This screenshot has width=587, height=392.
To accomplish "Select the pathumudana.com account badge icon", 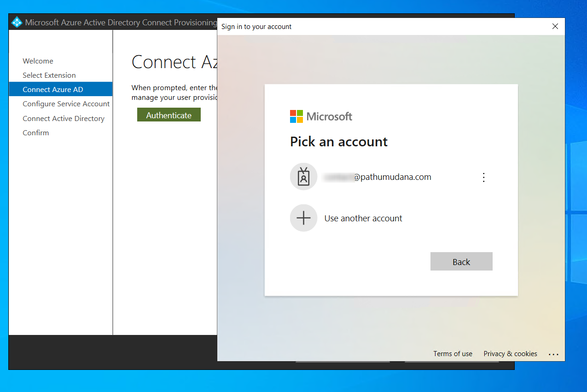I will click(303, 177).
